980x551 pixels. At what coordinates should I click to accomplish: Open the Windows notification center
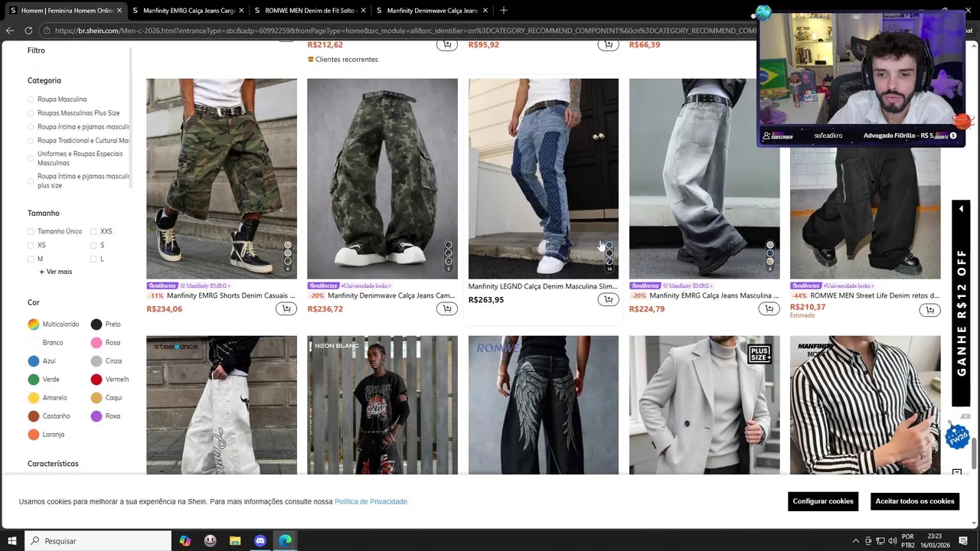coord(963,541)
